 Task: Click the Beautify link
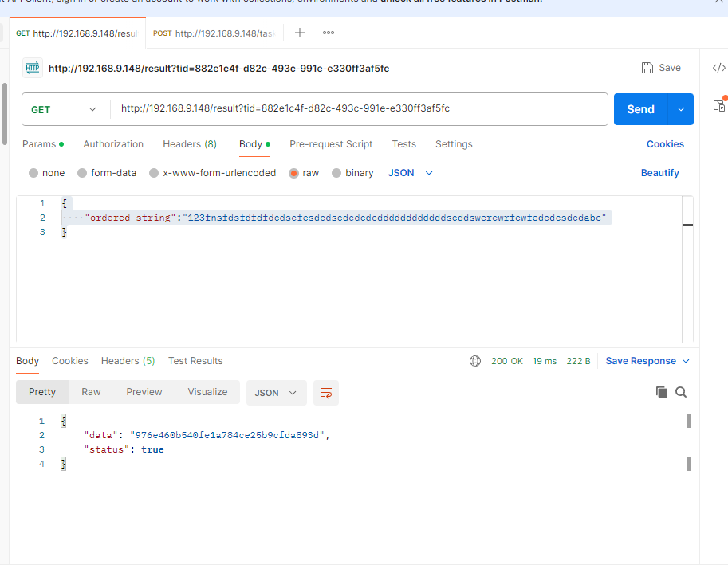point(659,173)
